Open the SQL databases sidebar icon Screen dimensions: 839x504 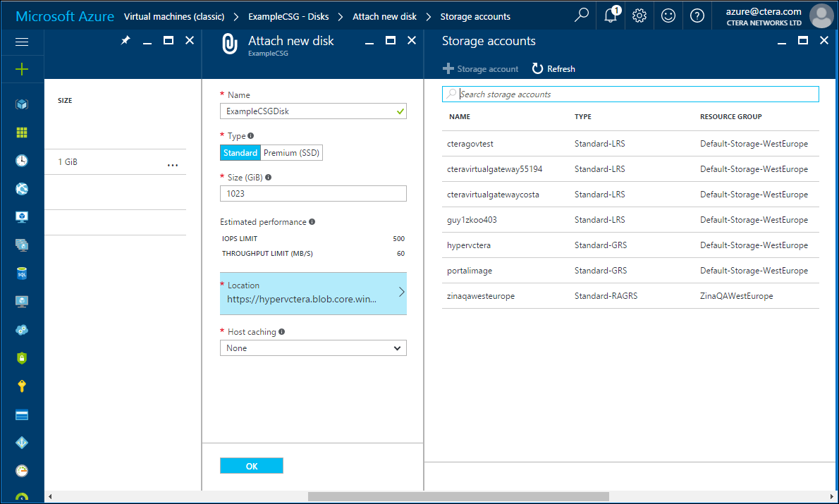pos(22,273)
